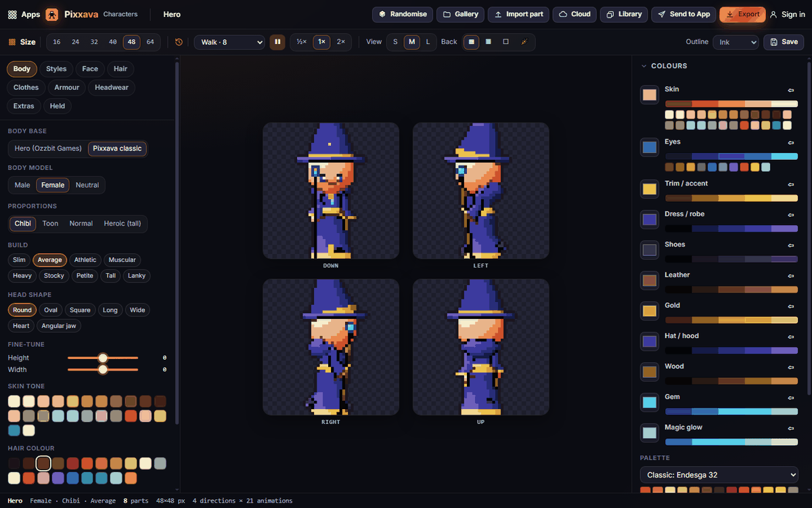
Task: Choose ½× playback speed
Action: (302, 42)
